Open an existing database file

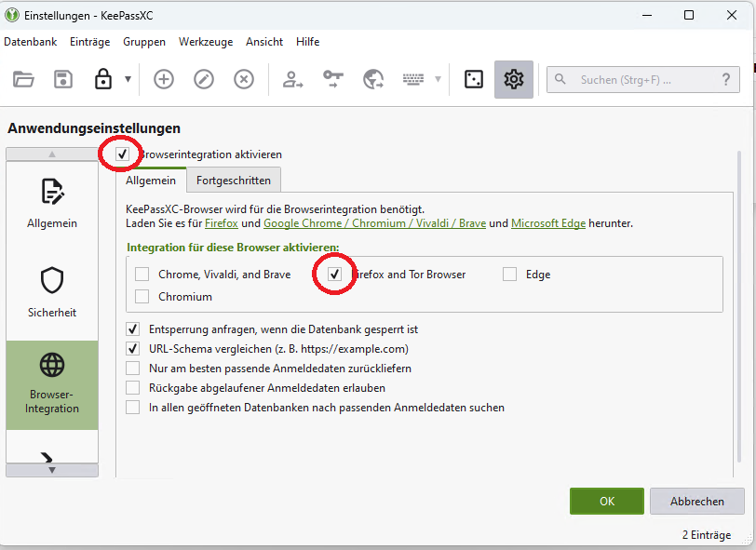point(24,79)
